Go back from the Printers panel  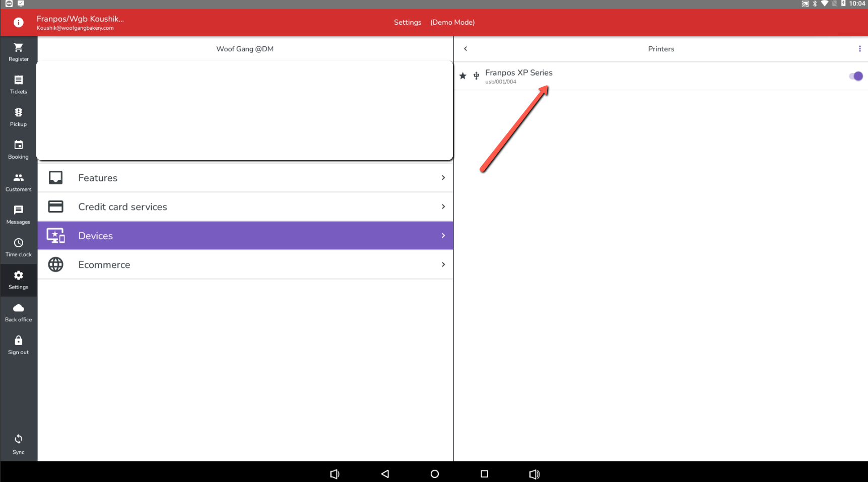465,49
